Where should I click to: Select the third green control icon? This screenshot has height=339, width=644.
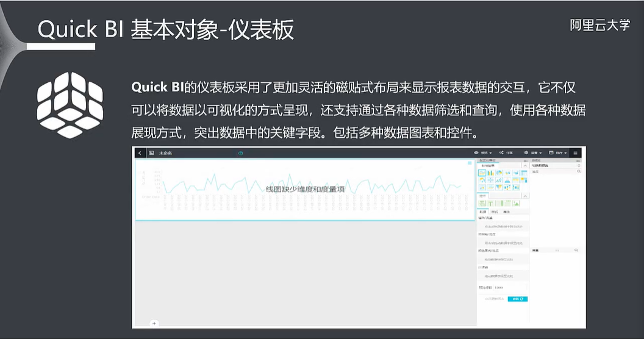click(x=499, y=203)
